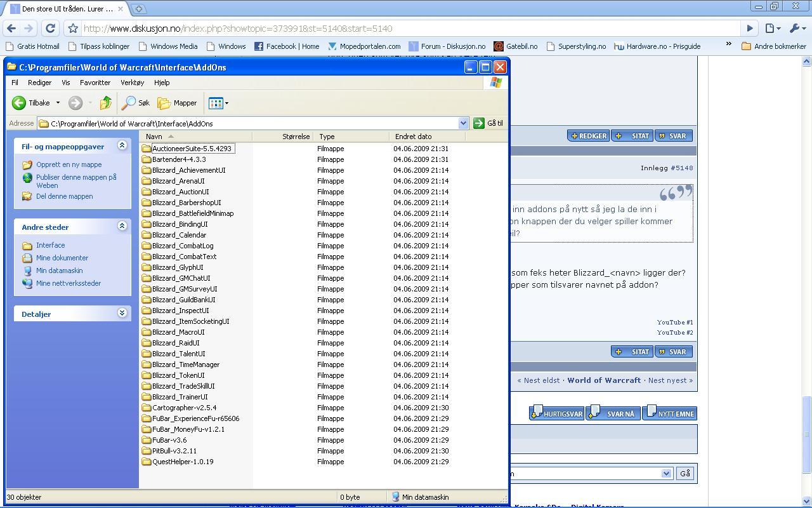The image size is (812, 508).
Task: Go back with Explorer's Tilbake arrow icon
Action: 19,103
